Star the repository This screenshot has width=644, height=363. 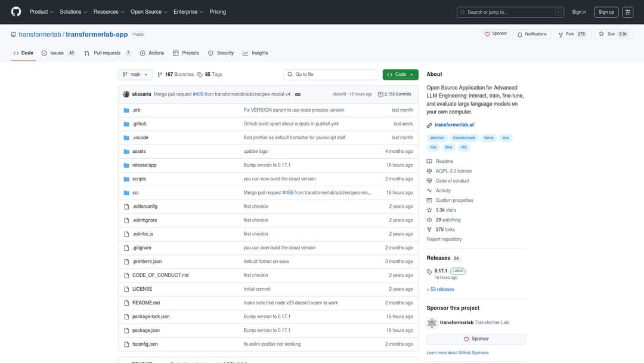pyautogui.click(x=613, y=34)
